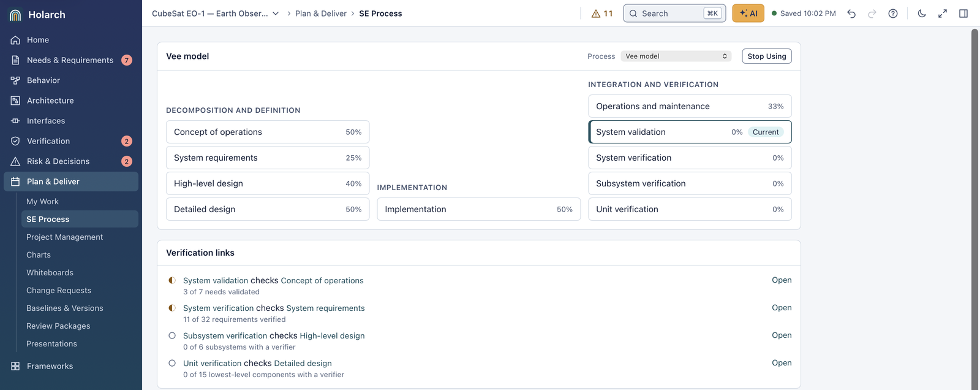Select the System validation current phase
The image size is (980, 390).
point(690,132)
